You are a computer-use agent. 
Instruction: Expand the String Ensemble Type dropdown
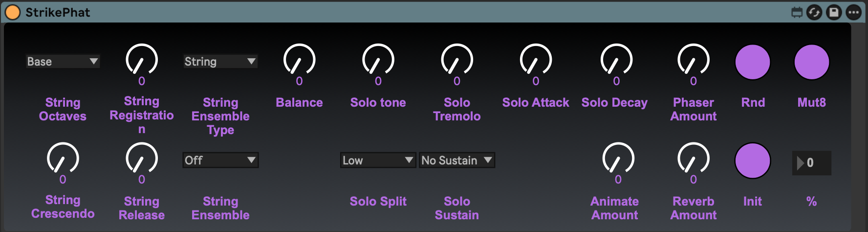tap(220, 62)
